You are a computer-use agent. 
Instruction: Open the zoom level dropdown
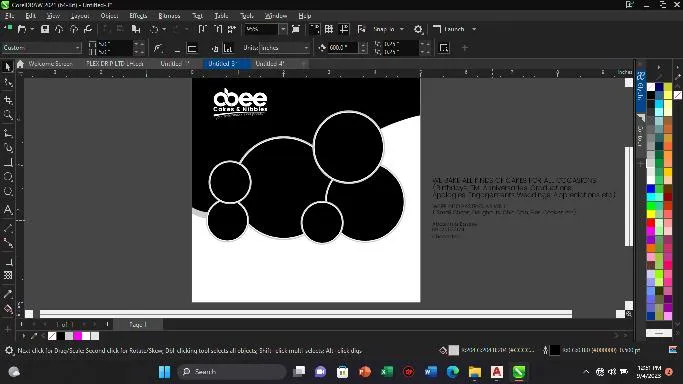click(x=283, y=29)
